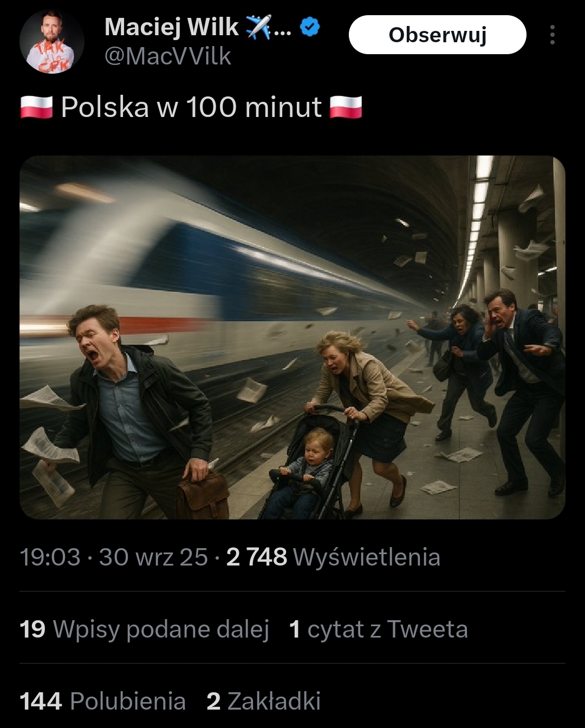This screenshot has height=728, width=585.
Task: Open the 30 wrz 25 date
Action: [153, 557]
